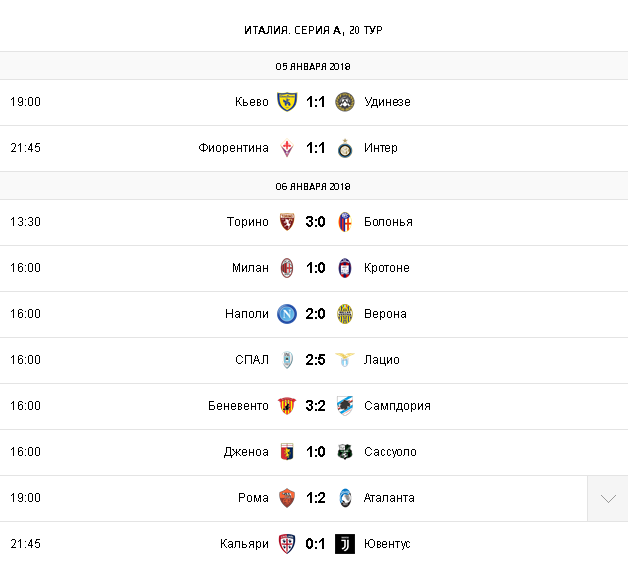Open the 2:5 SPAL–Lazio score
Screen dimensions: 628x567
315,360
